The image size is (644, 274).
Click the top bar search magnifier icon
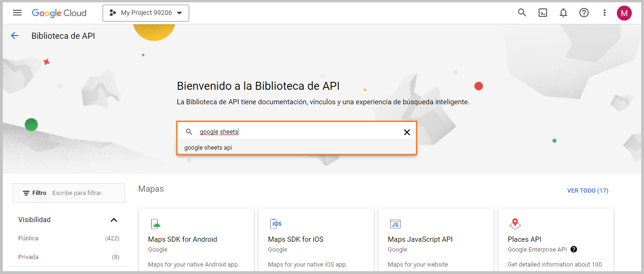522,13
